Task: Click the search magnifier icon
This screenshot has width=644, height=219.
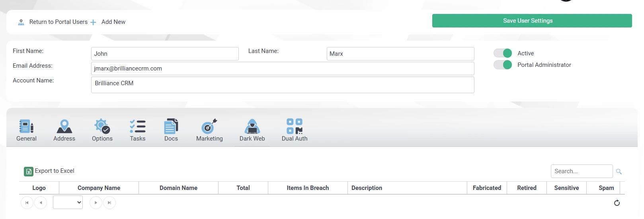Action: (619, 172)
